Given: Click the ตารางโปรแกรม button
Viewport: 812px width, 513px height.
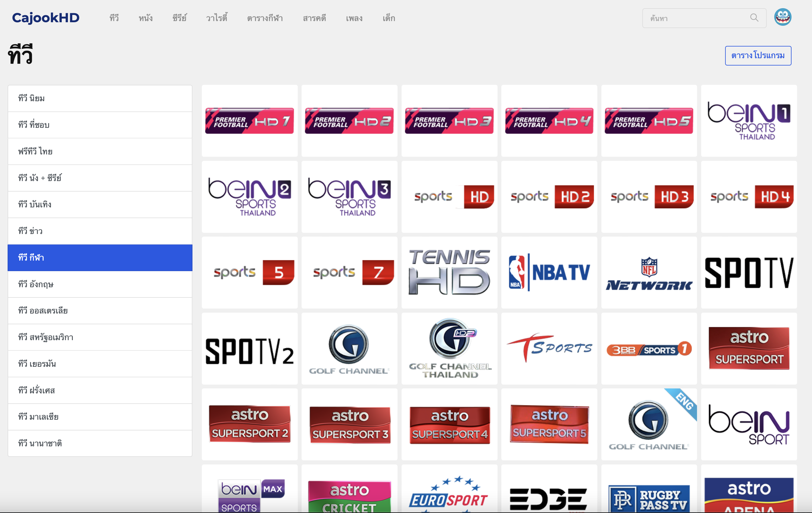Looking at the screenshot, I should pyautogui.click(x=758, y=56).
